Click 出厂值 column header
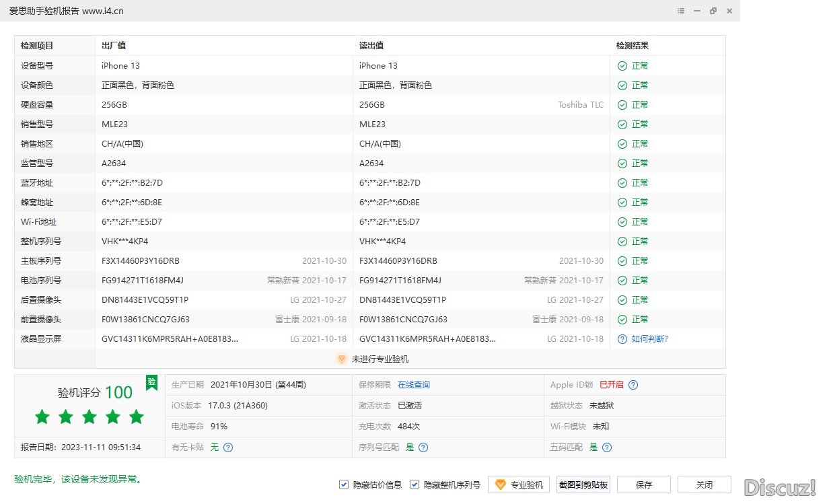The height and width of the screenshot is (504, 827). coord(114,46)
